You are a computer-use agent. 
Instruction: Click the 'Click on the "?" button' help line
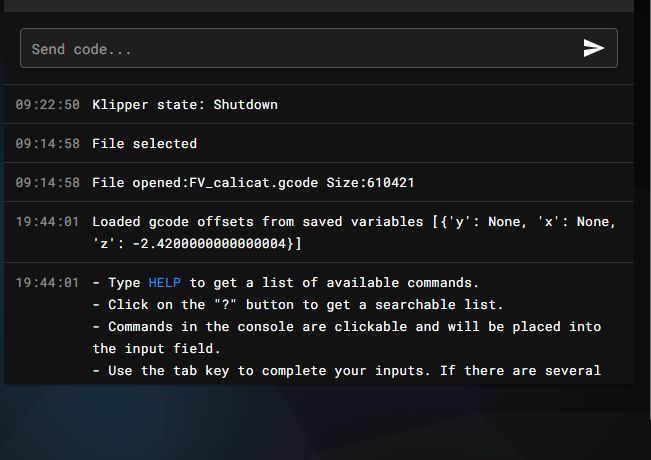click(x=298, y=305)
